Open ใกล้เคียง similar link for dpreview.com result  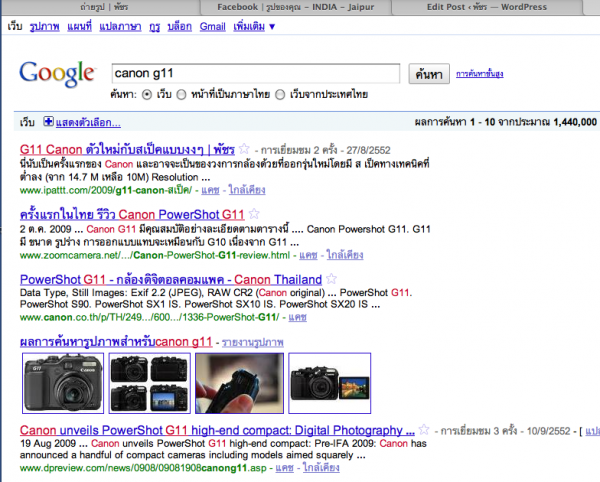[x=321, y=467]
